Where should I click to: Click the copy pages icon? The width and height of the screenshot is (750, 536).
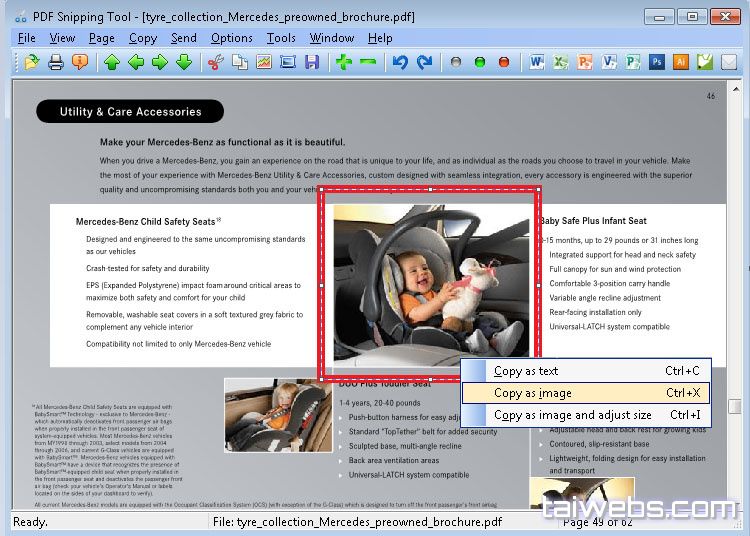[240, 62]
